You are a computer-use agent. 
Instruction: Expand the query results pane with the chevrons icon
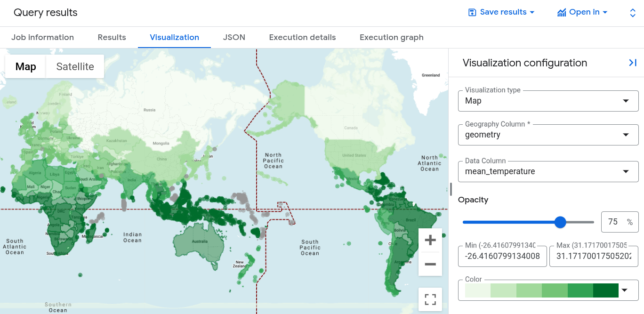pyautogui.click(x=633, y=13)
